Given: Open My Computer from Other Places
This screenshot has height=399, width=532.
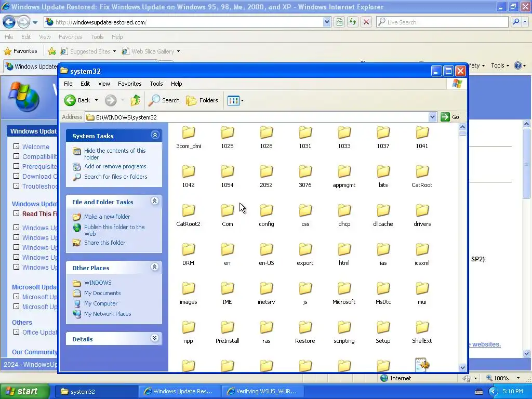Looking at the screenshot, I should (100, 303).
